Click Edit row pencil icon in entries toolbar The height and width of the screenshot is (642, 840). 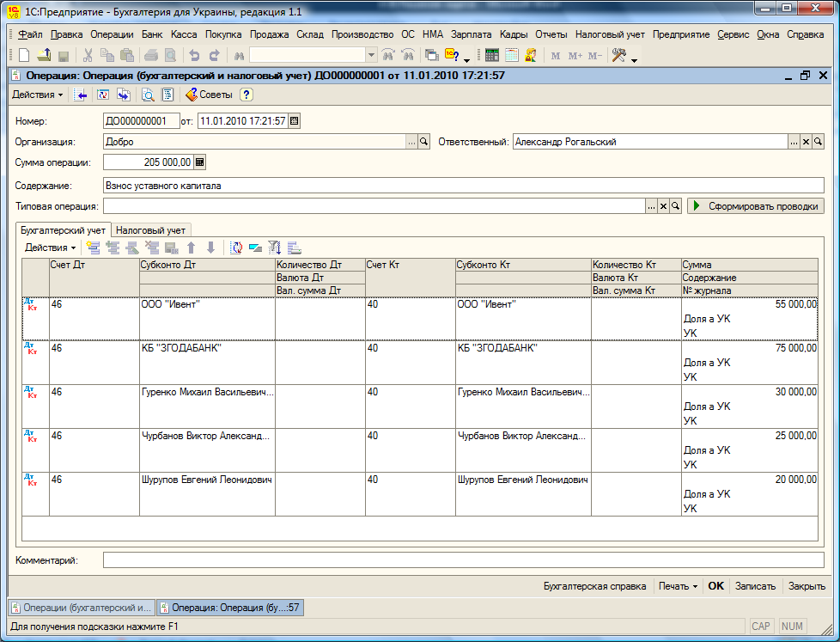coord(132,248)
